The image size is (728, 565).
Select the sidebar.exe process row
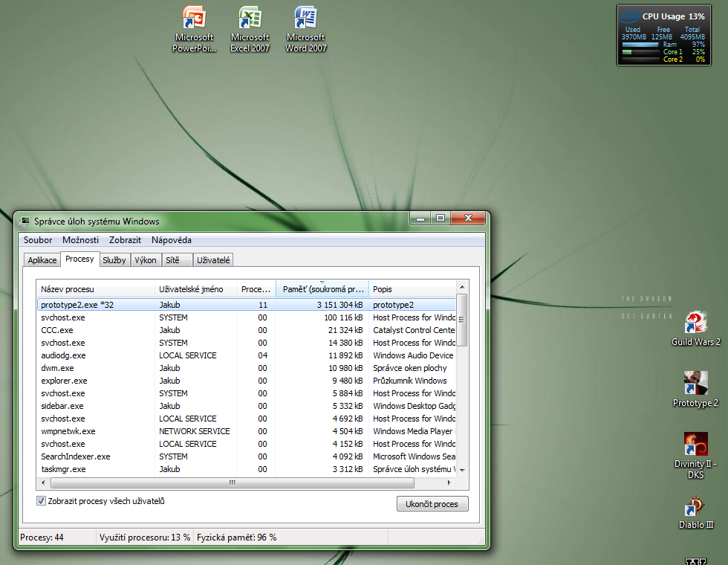[246, 406]
